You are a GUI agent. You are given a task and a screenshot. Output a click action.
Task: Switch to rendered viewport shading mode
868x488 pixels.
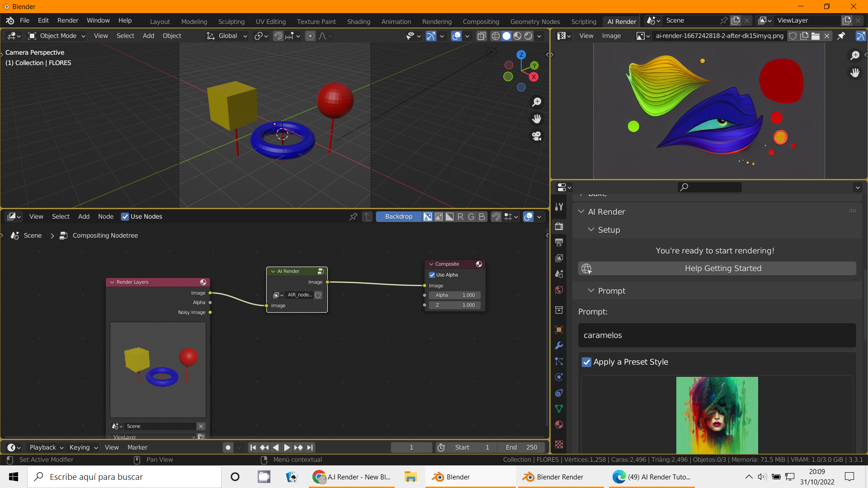click(528, 36)
